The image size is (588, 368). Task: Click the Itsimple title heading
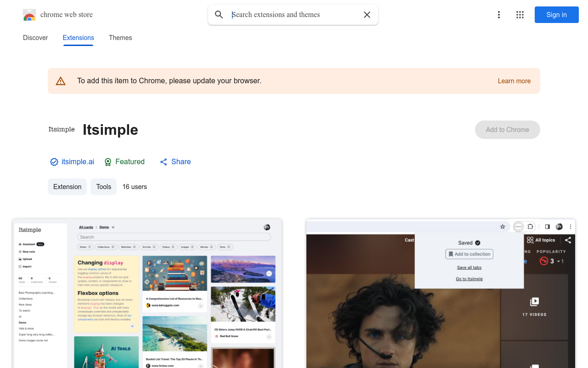pyautogui.click(x=110, y=130)
